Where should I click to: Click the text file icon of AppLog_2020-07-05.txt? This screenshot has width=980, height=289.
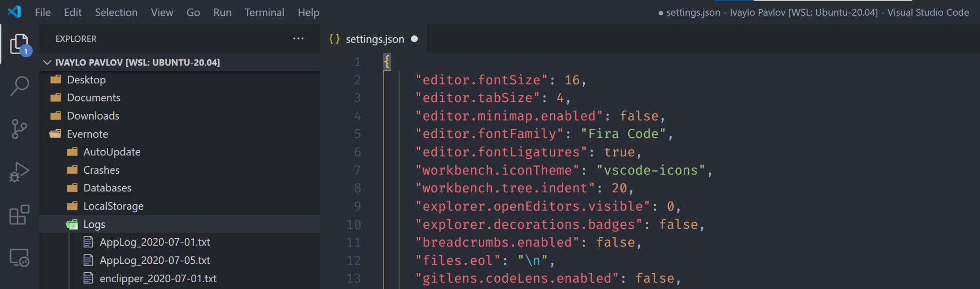coord(88,260)
